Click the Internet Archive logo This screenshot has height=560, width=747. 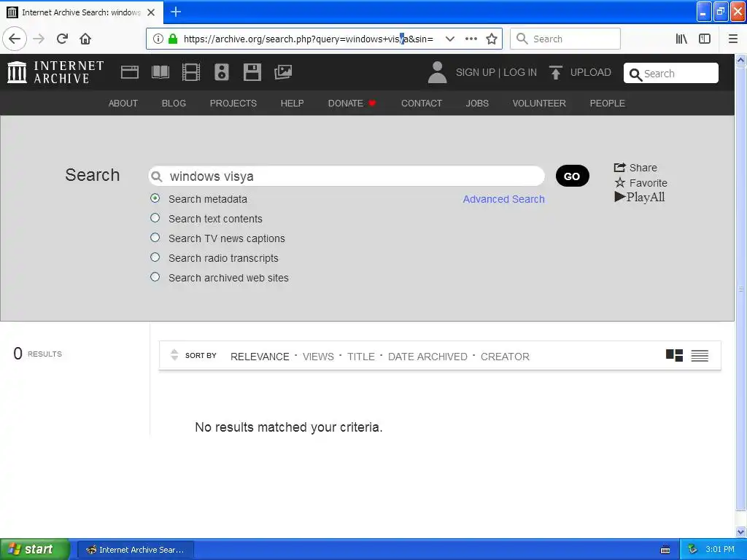point(55,72)
